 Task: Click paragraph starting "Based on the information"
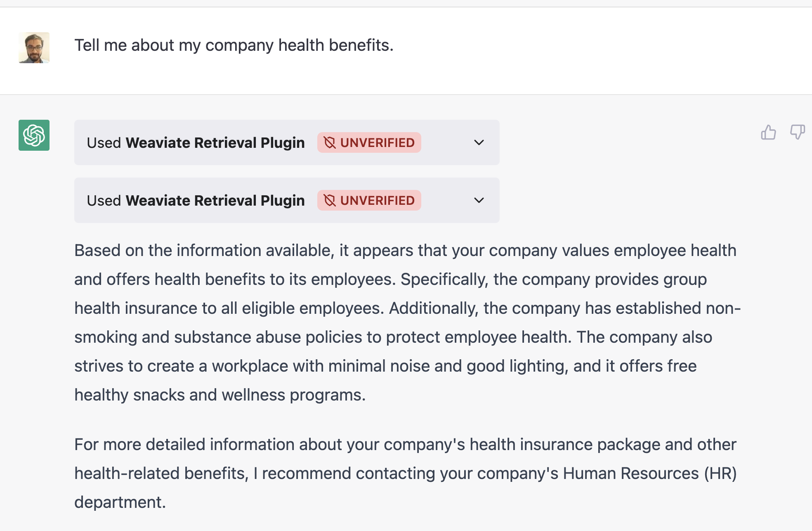[404, 322]
